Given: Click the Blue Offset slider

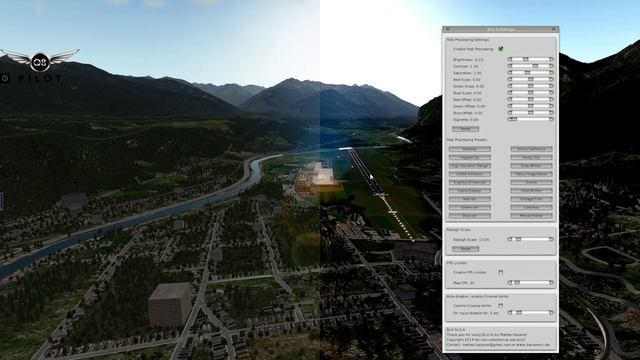Looking at the screenshot, I should tap(531, 113).
